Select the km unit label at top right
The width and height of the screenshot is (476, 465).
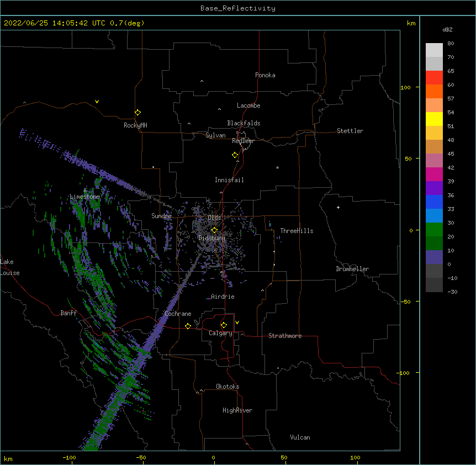[411, 23]
